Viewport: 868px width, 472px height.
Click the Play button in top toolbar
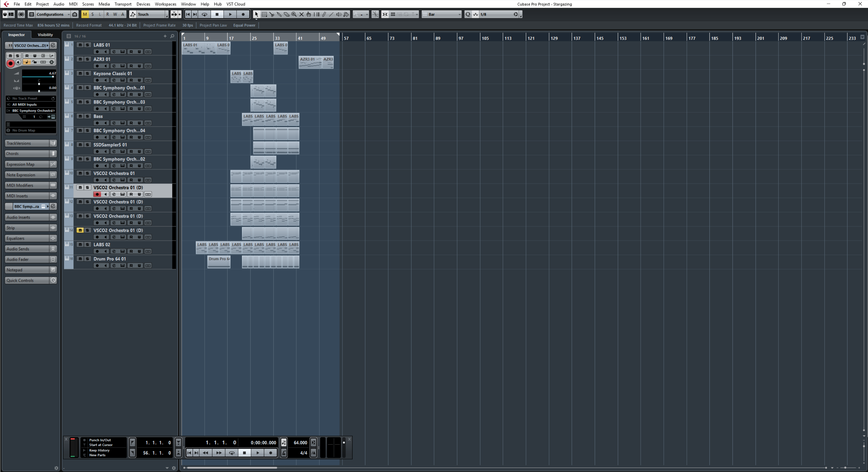pos(230,14)
